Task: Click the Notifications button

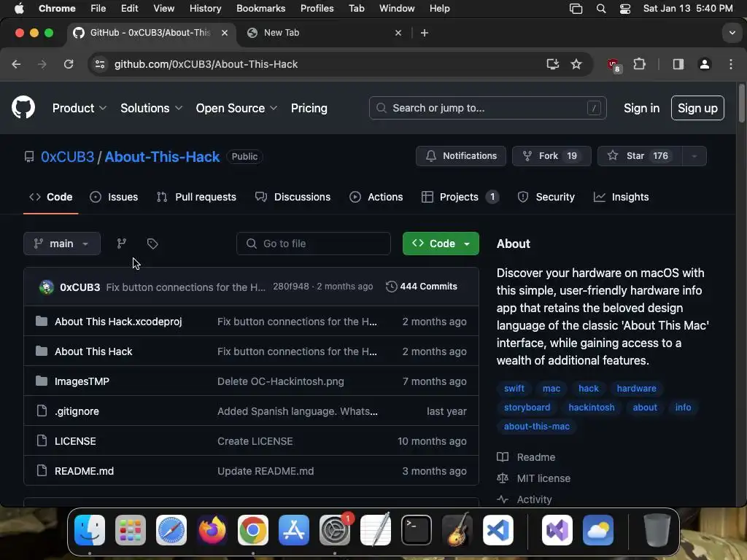Action: [461, 156]
